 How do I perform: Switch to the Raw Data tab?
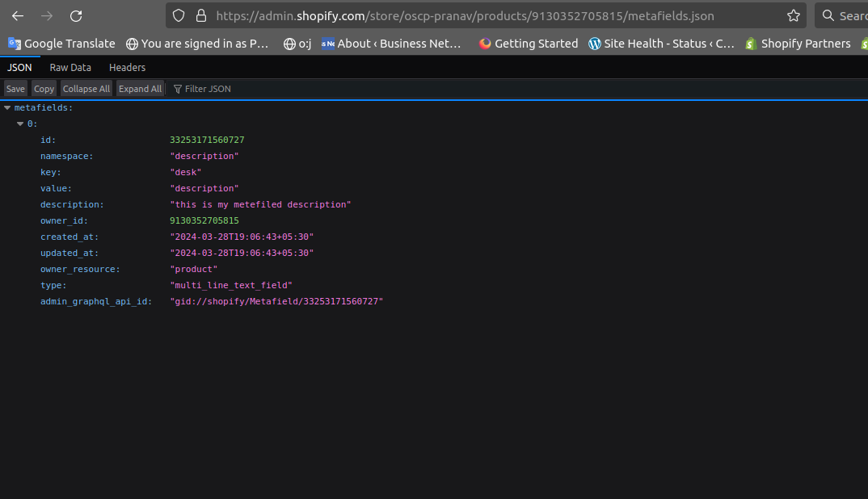(70, 68)
